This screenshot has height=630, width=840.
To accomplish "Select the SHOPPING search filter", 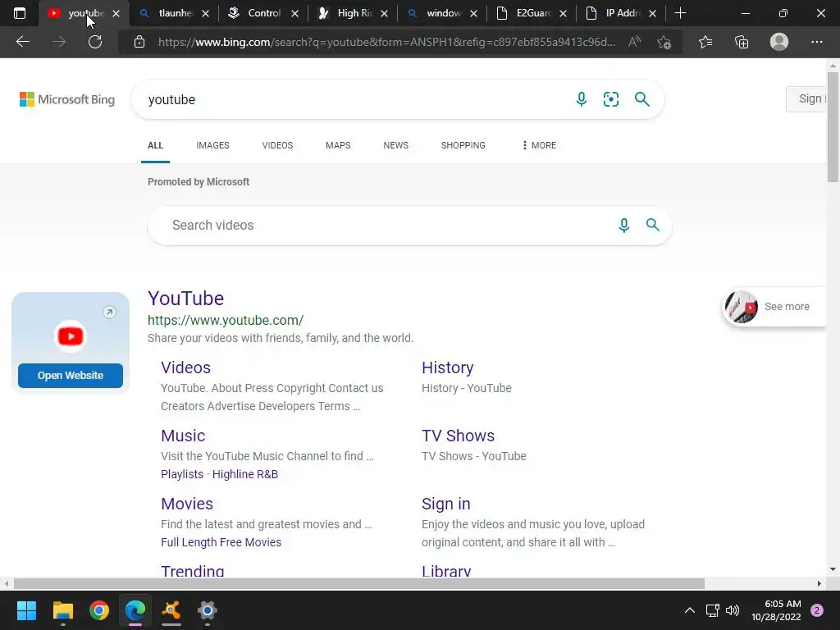I will click(x=463, y=145).
